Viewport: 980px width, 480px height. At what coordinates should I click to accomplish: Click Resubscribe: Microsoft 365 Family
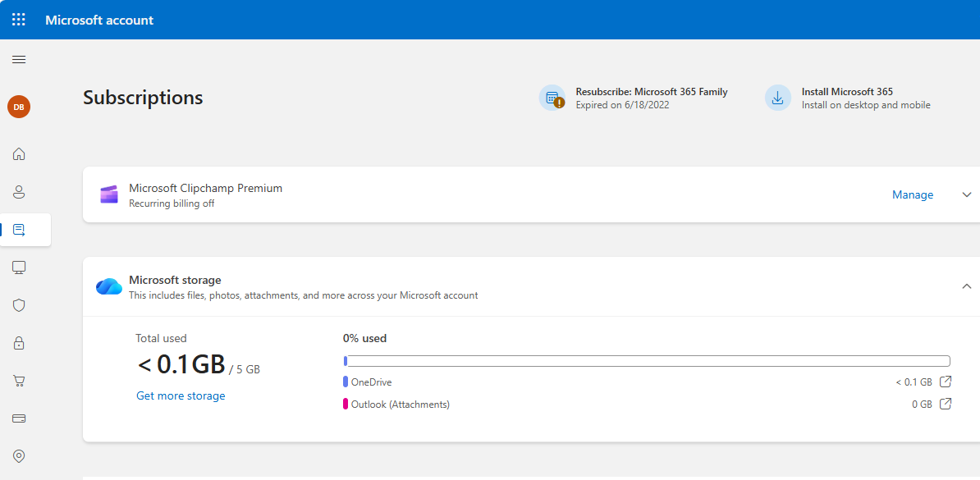651,92
